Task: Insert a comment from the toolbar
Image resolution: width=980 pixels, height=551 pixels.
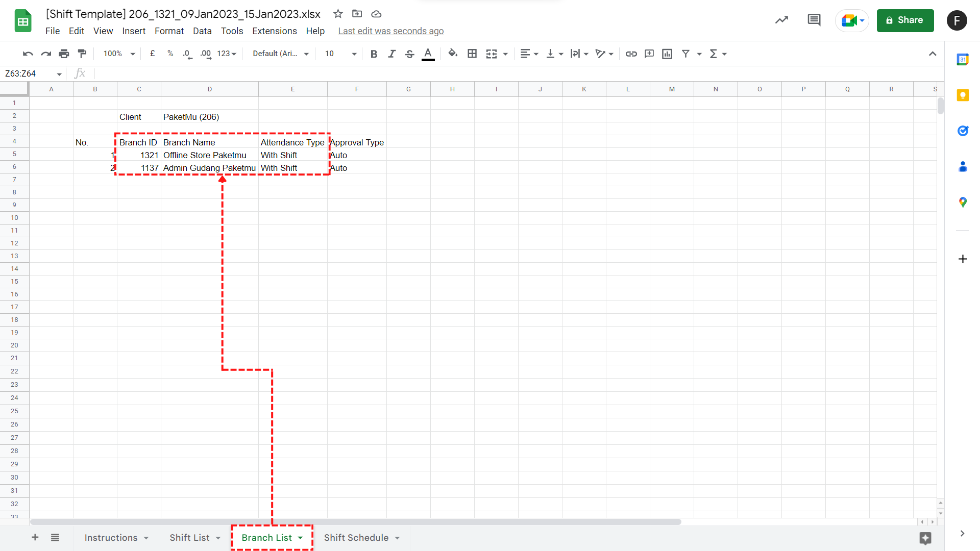Action: [x=649, y=54]
